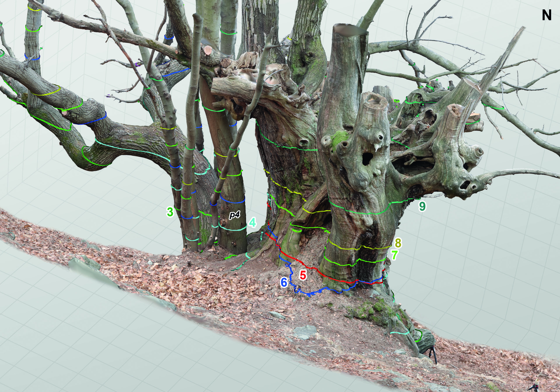The height and width of the screenshot is (392, 560).
Task: Click the olive number 8 label
Action: (x=398, y=243)
